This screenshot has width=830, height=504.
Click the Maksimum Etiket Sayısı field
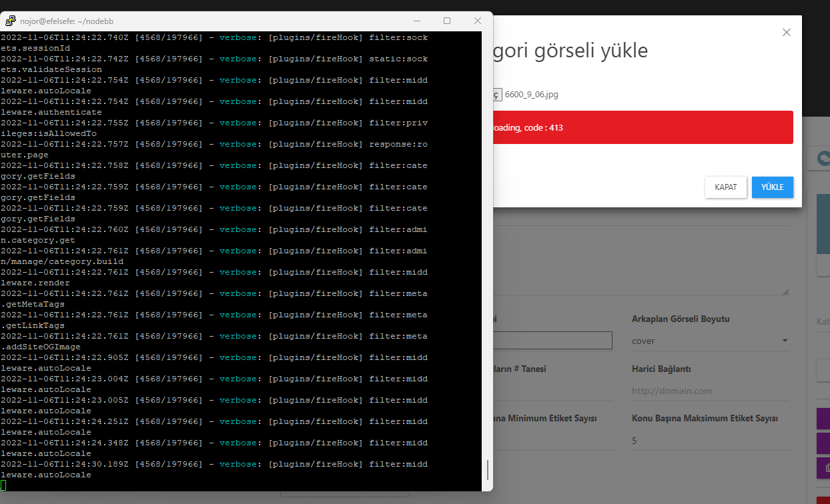[x=710, y=441]
